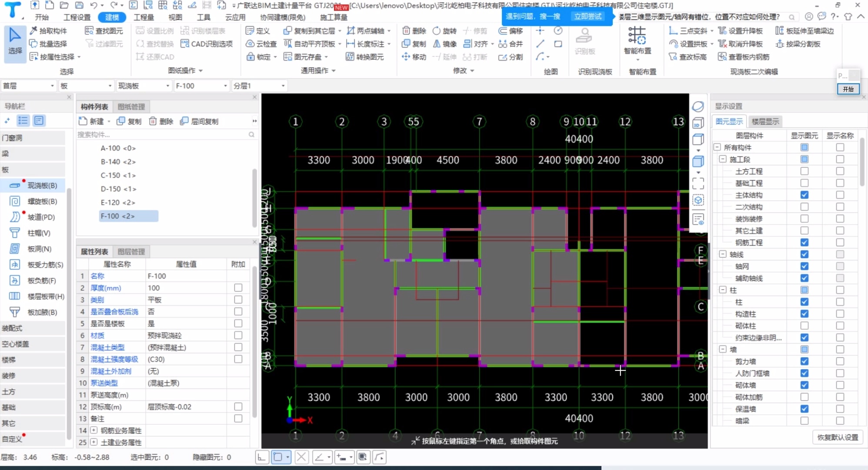Screen dimensions: 868x470
Task: Click rectangle draw tool in 绘图 group
Action: tap(558, 44)
